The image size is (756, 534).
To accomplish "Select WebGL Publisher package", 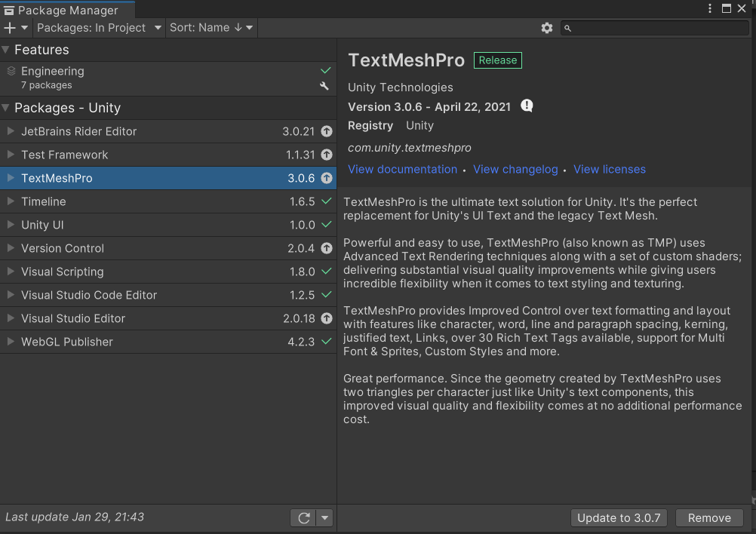I will [168, 342].
